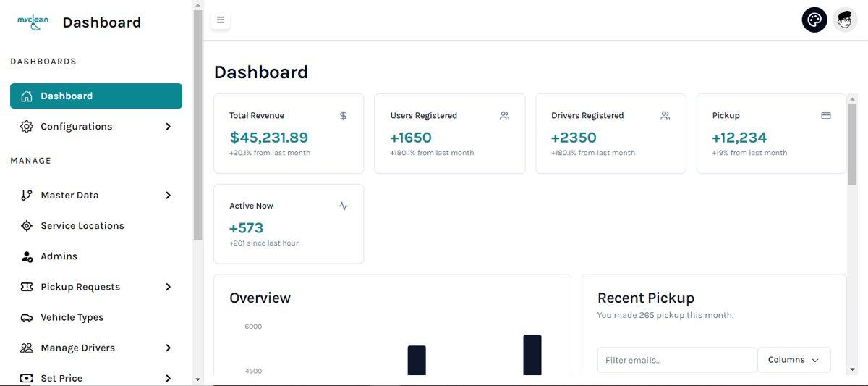Click the DASHBOARDS section label
This screenshot has width=868, height=386.
tap(43, 62)
